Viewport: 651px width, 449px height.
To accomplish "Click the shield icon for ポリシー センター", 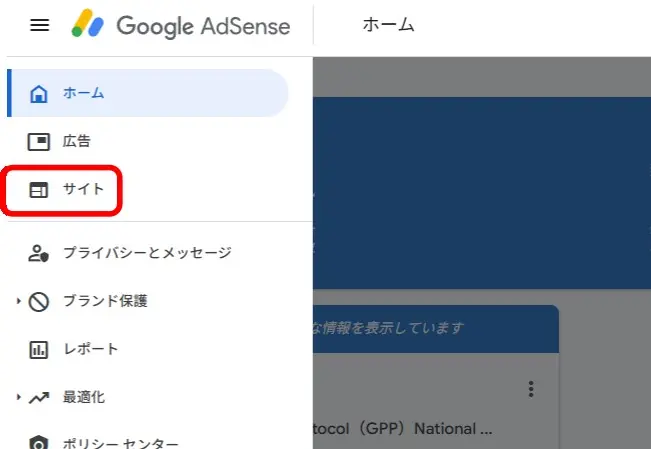I will [x=39, y=443].
